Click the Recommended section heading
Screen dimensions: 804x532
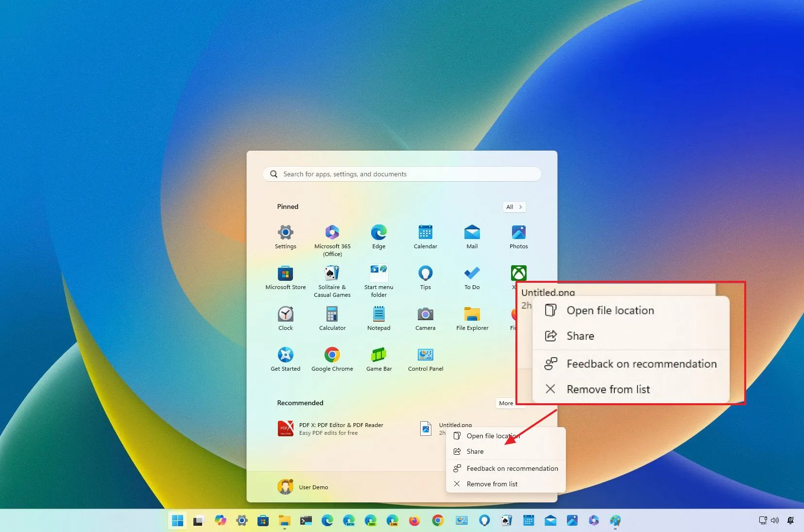click(x=300, y=403)
